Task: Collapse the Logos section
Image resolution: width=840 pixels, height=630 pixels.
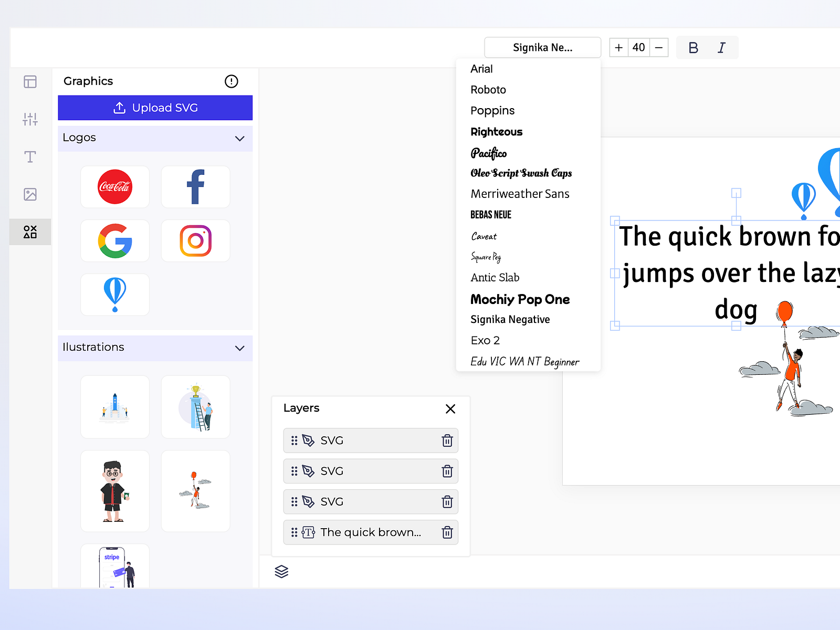Action: pyautogui.click(x=240, y=138)
